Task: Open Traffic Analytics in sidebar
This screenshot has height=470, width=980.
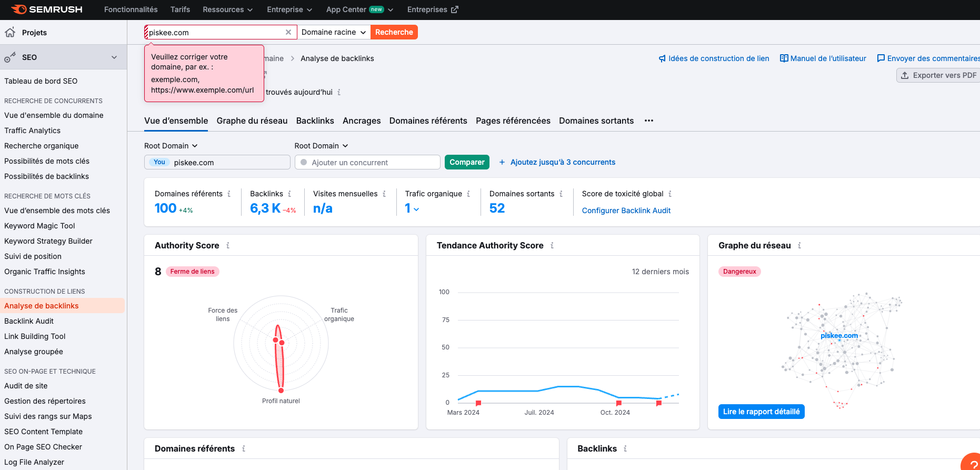Action: click(32, 131)
